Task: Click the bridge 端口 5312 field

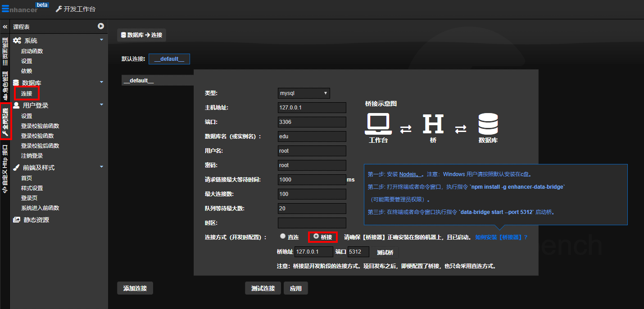Action: pyautogui.click(x=358, y=252)
